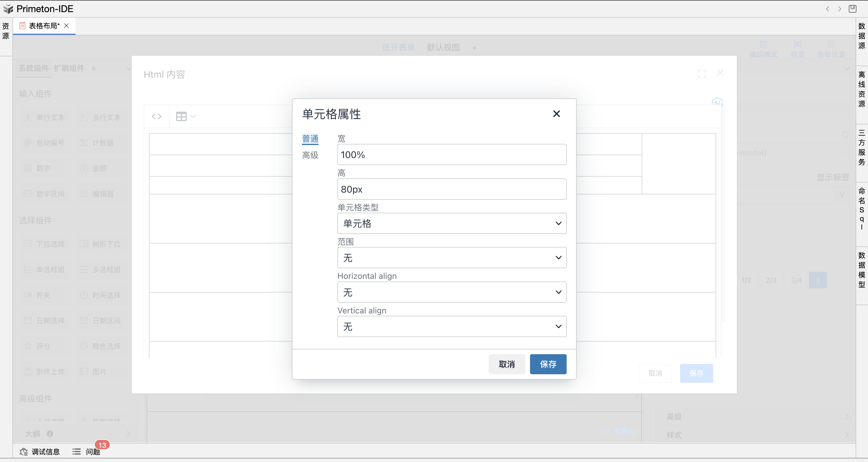
Task: Toggle the 显示标签 checkbox
Action: 810,177
